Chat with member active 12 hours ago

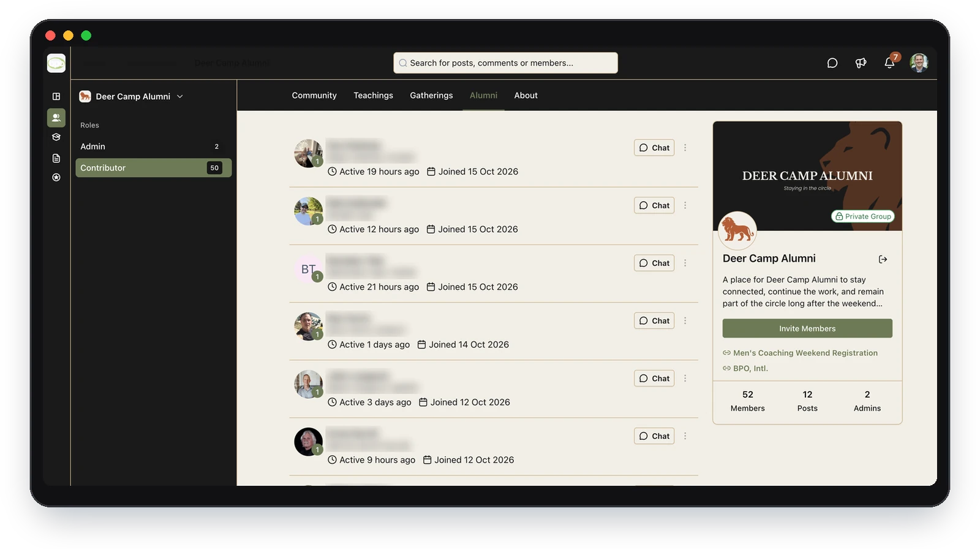pyautogui.click(x=654, y=205)
